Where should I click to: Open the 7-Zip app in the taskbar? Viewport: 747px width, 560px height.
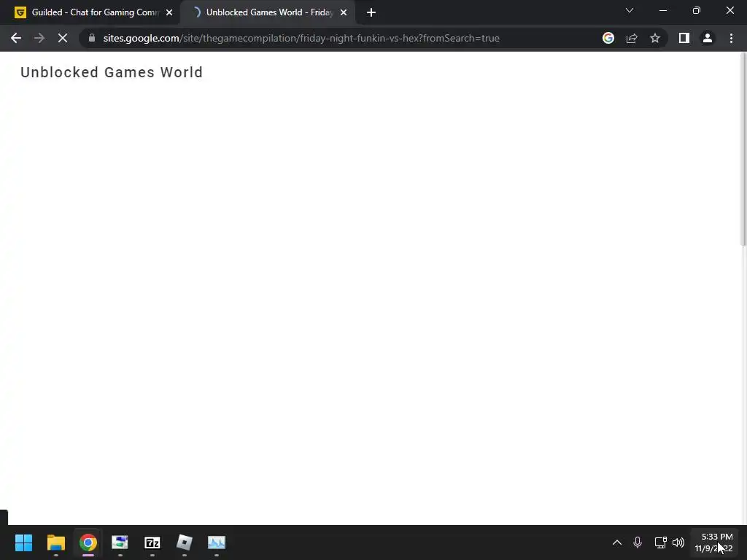[x=152, y=542]
